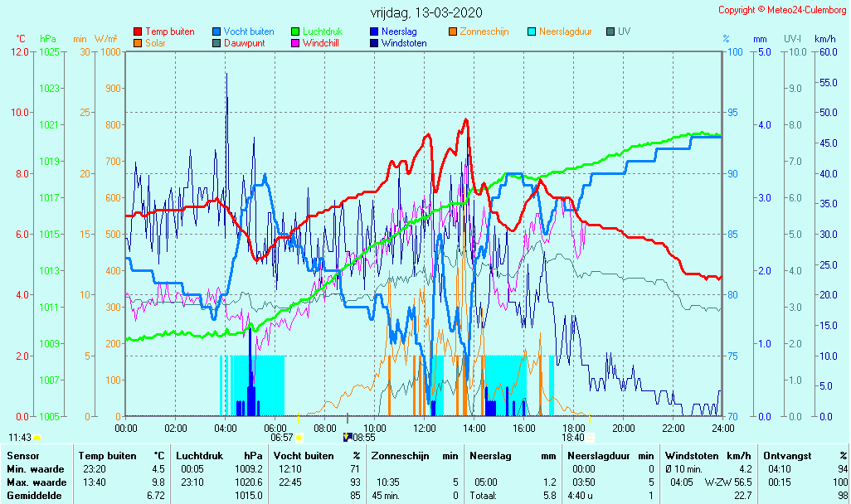
Task: Click the Gemiddelde row label in the table
Action: [x=32, y=495]
